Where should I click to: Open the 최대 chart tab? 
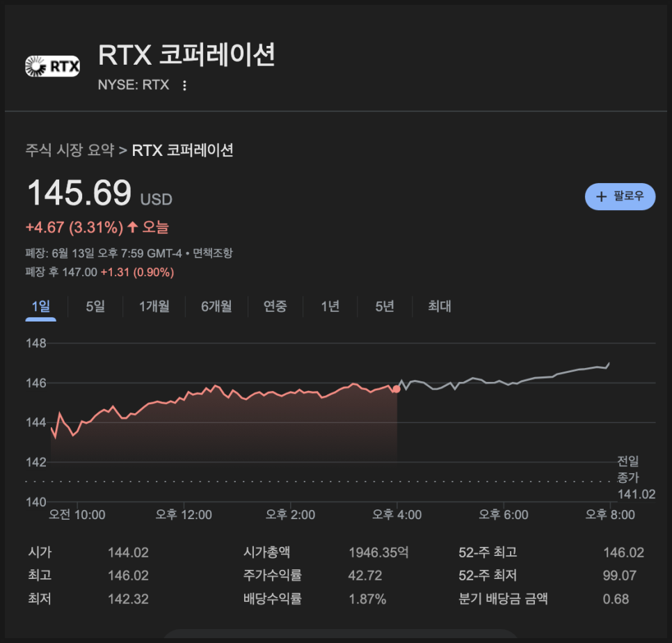(x=439, y=306)
